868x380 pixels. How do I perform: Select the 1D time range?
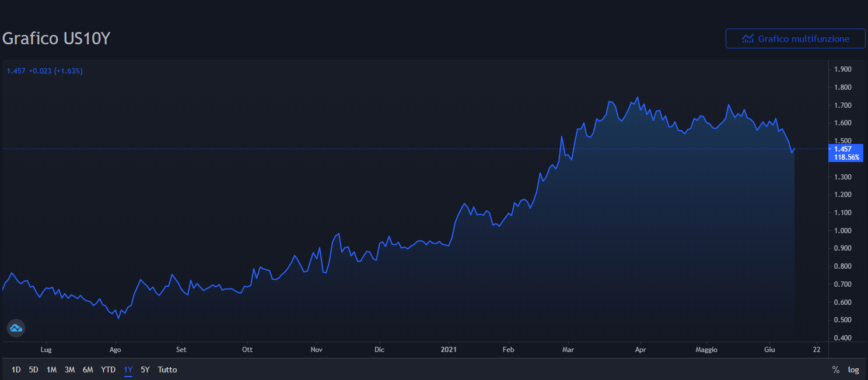click(16, 370)
